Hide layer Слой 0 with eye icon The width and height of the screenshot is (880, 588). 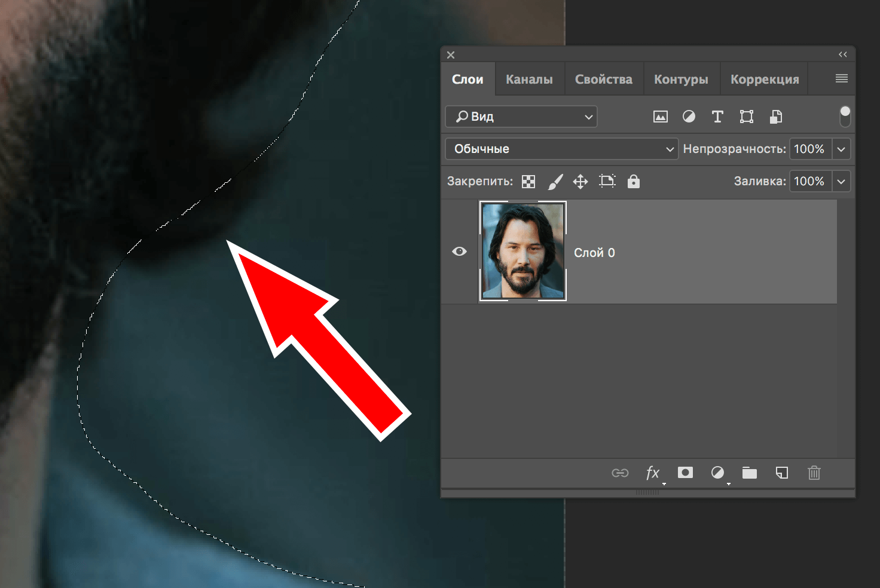coord(459,252)
